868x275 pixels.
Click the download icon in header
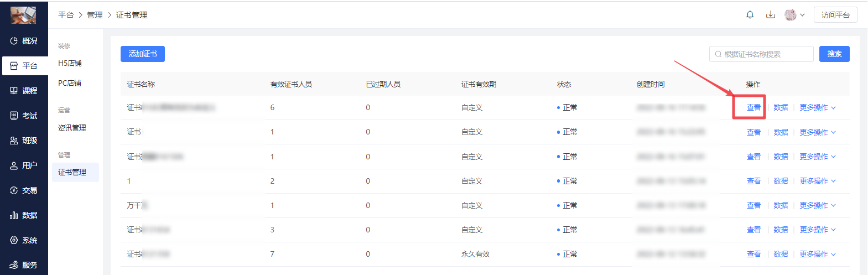click(x=771, y=15)
